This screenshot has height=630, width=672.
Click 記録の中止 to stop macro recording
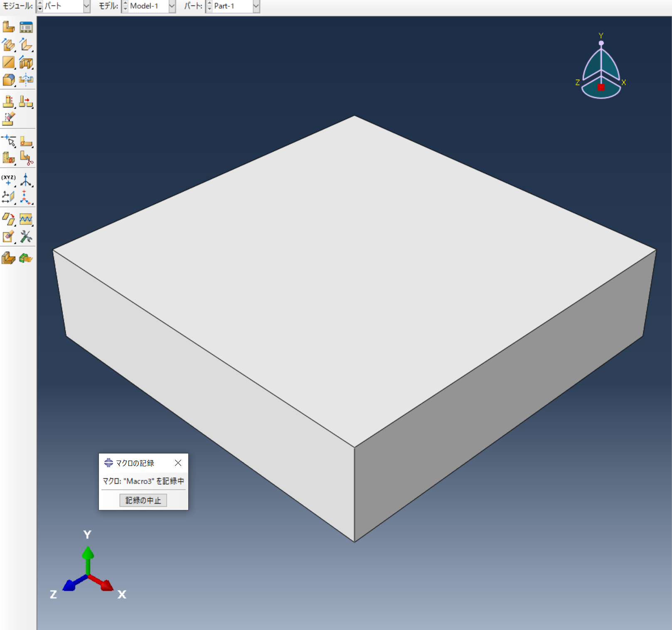pos(143,500)
